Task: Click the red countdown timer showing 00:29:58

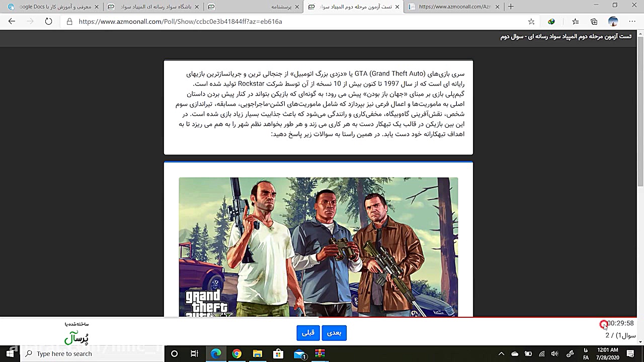Action: [619, 323]
